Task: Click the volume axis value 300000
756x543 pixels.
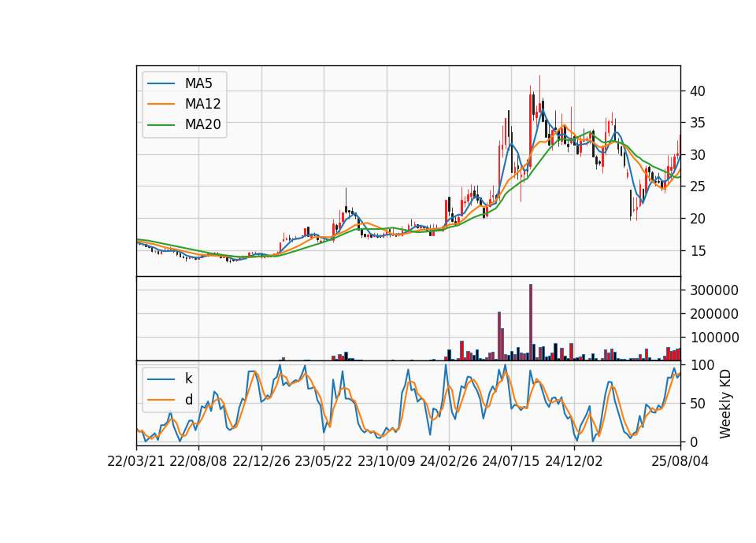Action: tap(714, 290)
